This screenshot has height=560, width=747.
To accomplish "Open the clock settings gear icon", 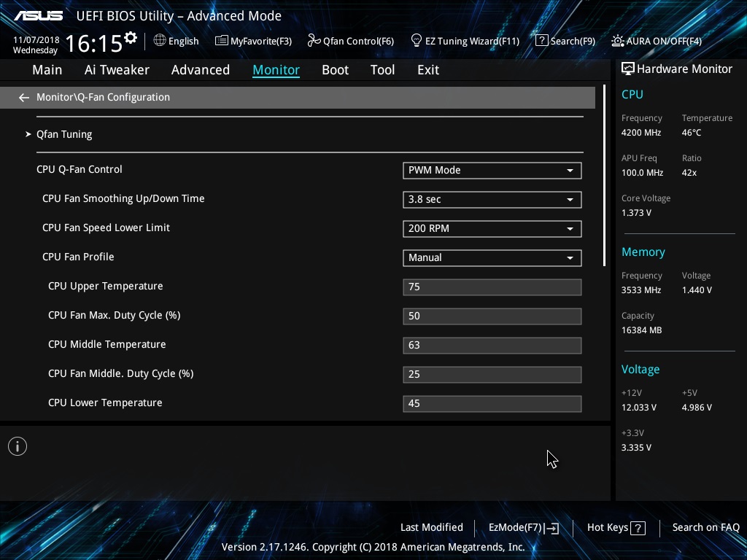I will (131, 37).
